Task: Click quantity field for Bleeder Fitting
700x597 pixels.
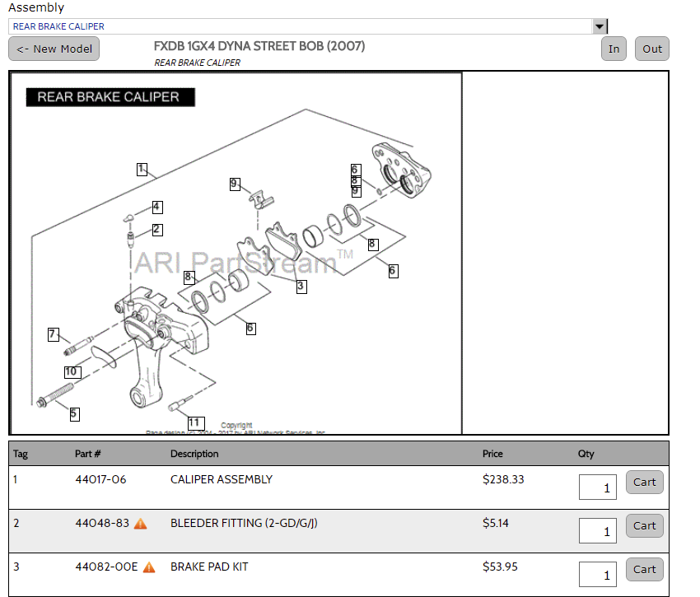Action: click(x=598, y=531)
